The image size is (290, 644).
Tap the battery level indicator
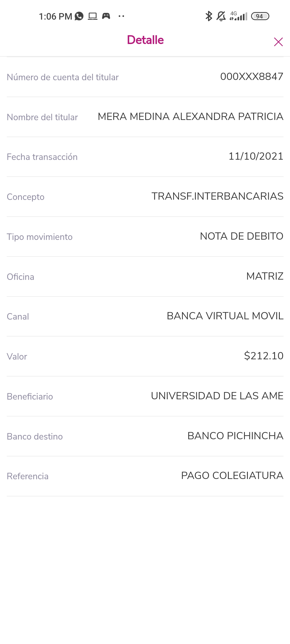[x=260, y=16]
